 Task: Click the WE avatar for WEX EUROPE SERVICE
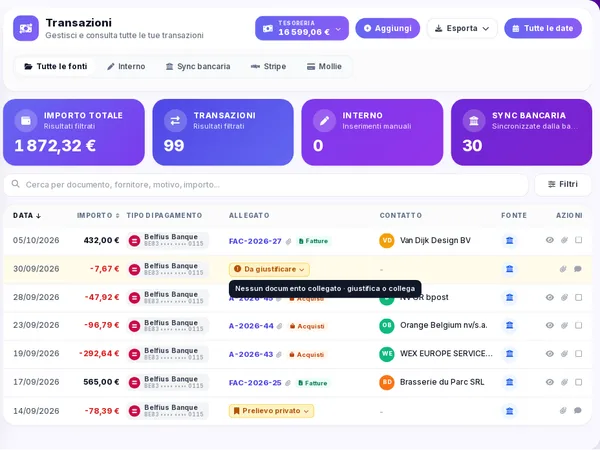pos(386,354)
